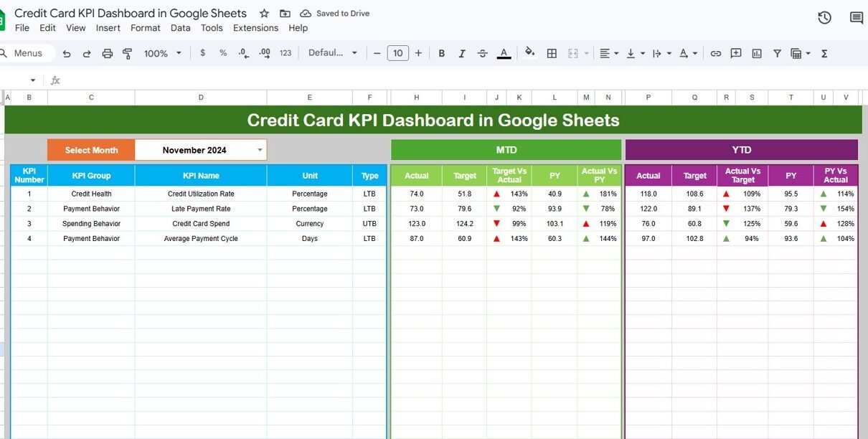
Task: Click the Create a filter icon
Action: (x=777, y=53)
